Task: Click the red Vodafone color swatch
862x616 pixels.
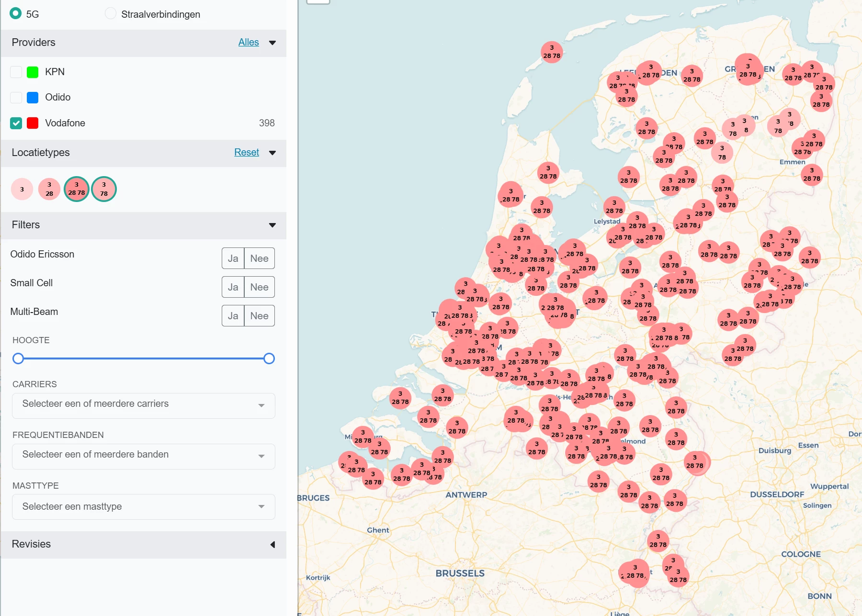Action: [x=33, y=123]
